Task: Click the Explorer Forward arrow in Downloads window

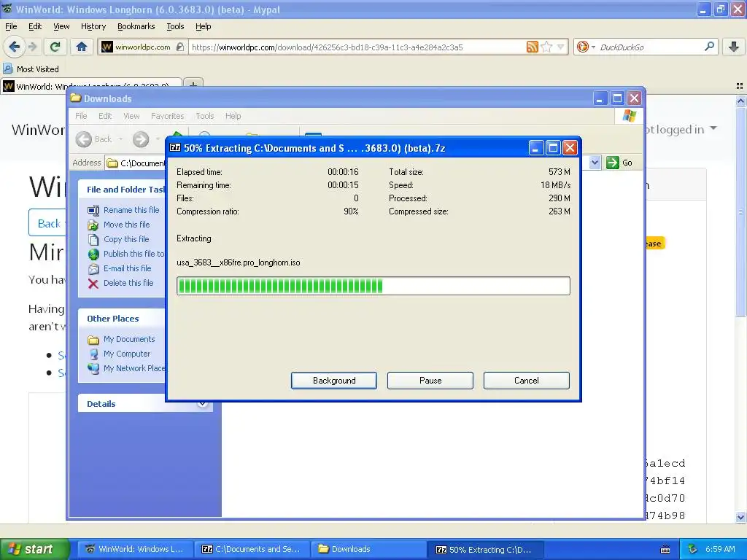Action: 141,139
